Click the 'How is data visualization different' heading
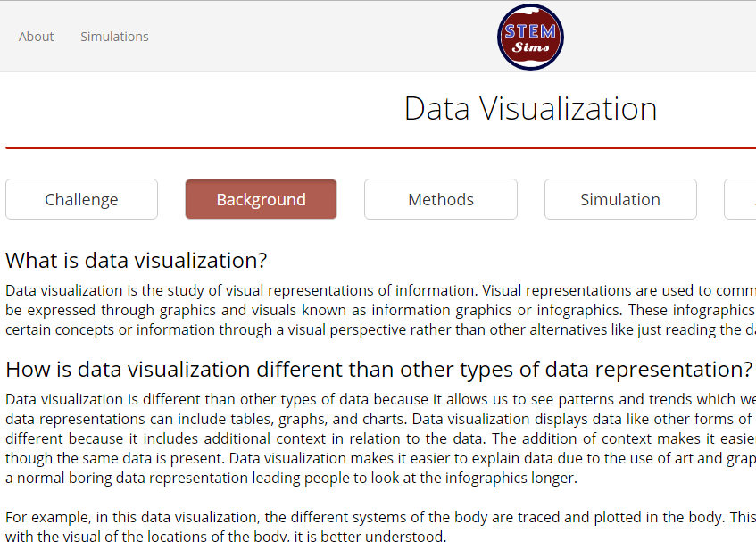 379,370
